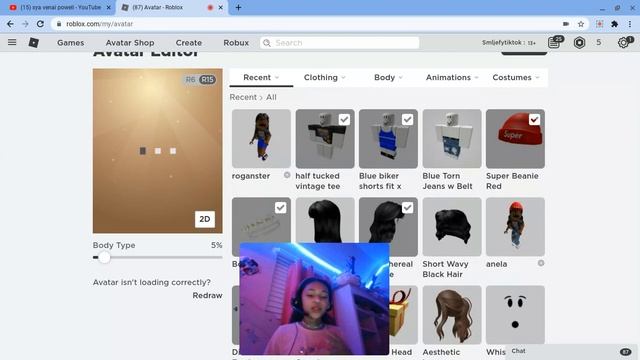
Task: Open the notifications feed icon
Action: [555, 42]
